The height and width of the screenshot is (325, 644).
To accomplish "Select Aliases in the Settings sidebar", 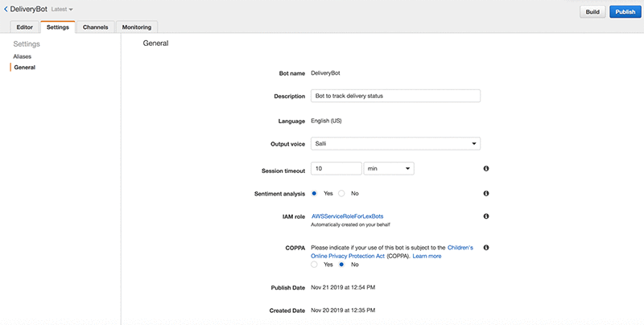I will click(23, 56).
